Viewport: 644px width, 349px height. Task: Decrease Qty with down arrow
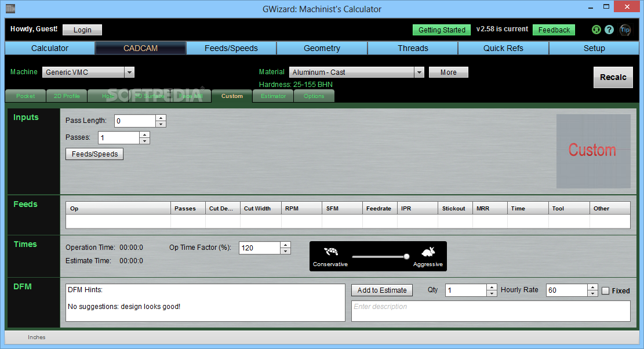coord(492,293)
